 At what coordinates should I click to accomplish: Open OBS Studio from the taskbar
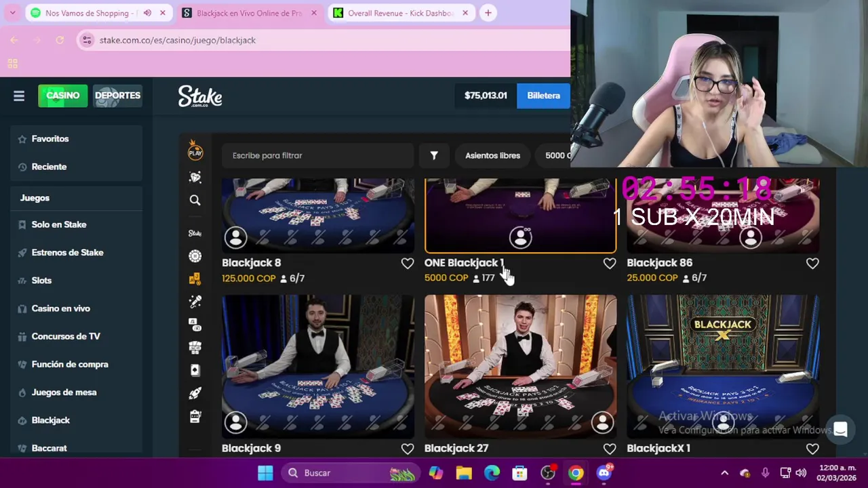tap(548, 473)
